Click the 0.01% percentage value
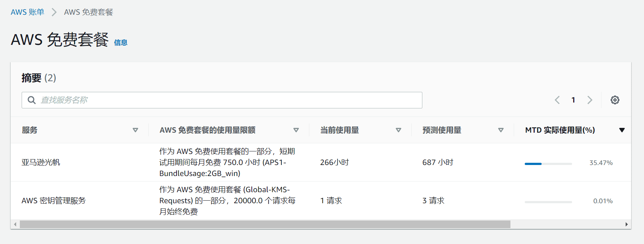This screenshot has height=244, width=644. (x=603, y=201)
